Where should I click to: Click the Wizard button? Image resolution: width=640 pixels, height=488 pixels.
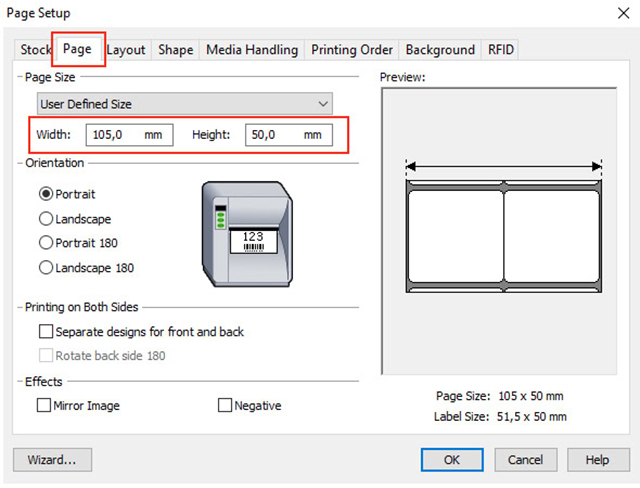click(52, 460)
